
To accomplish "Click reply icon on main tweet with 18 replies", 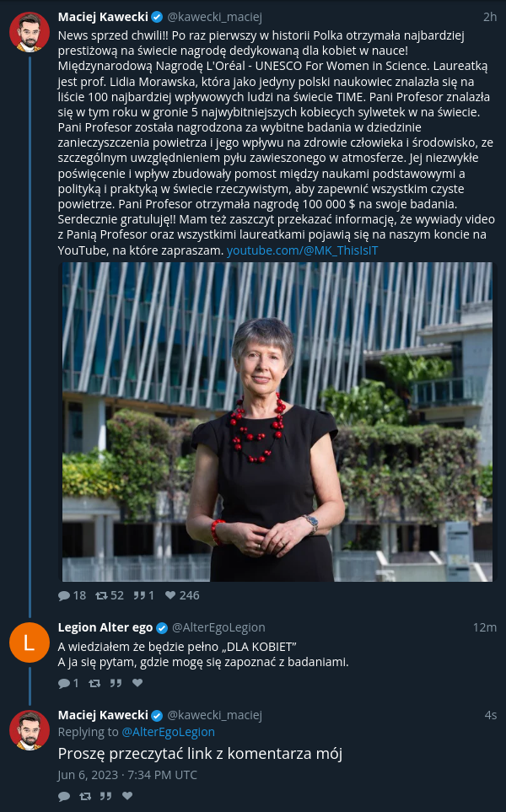I will (x=64, y=595).
